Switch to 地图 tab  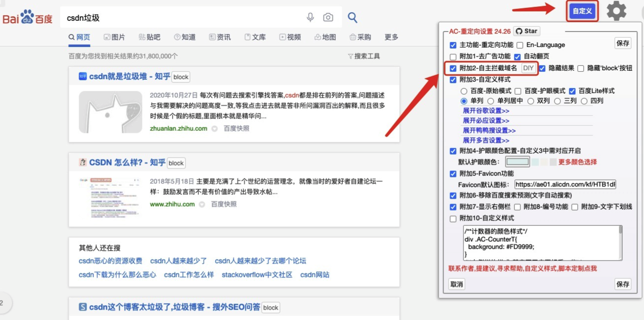point(325,37)
